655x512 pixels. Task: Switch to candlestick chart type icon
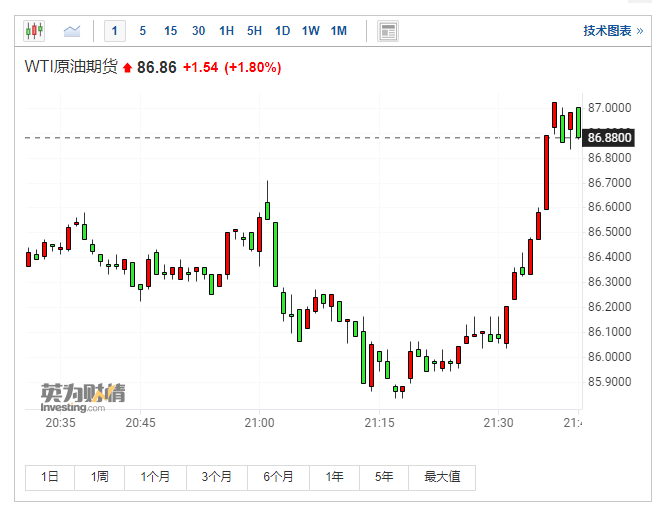point(34,31)
